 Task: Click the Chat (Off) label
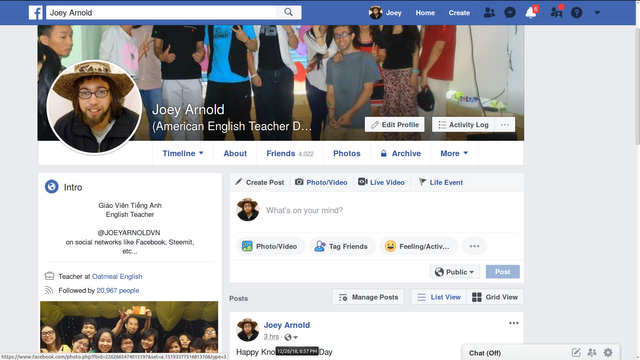click(485, 353)
